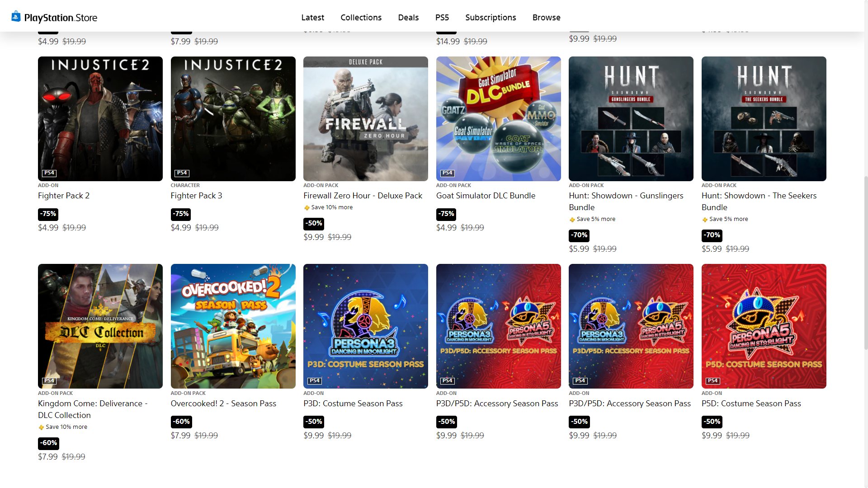Viewport: 868px width, 488px height.
Task: Open the P3D: Costume Season Pass cover image
Action: (x=366, y=326)
